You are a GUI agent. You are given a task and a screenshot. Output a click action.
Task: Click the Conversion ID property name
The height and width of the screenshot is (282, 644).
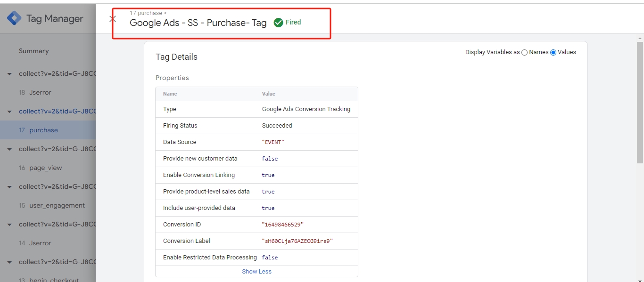[x=182, y=225]
